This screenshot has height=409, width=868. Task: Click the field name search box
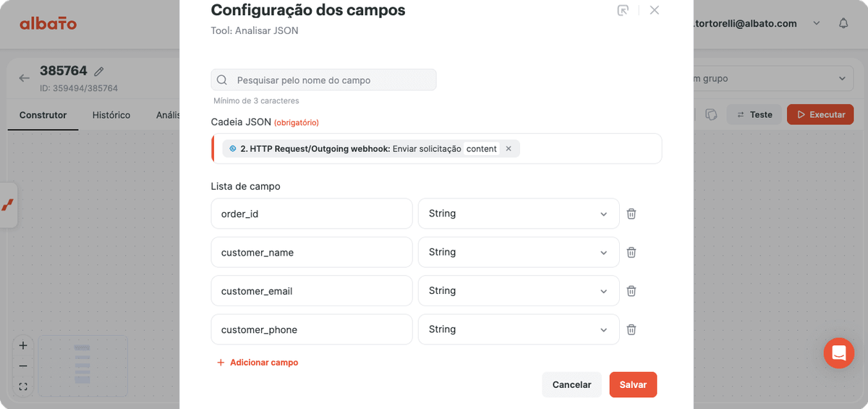click(x=323, y=80)
